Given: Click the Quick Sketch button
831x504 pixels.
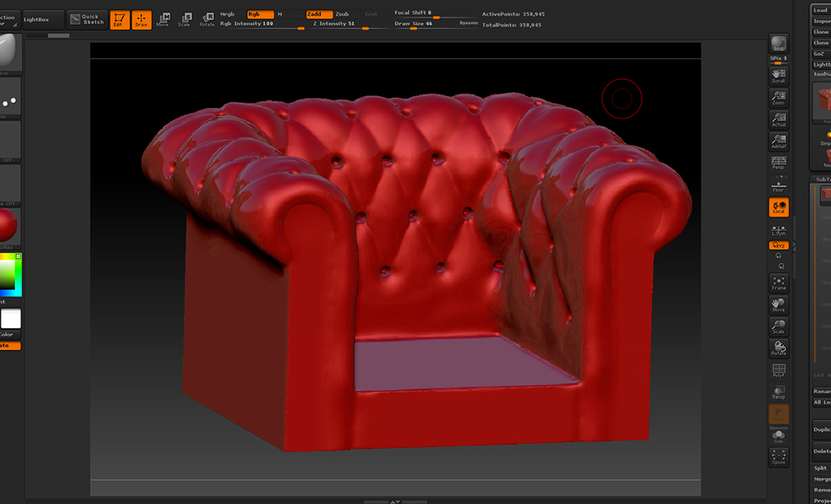Looking at the screenshot, I should coord(86,18).
